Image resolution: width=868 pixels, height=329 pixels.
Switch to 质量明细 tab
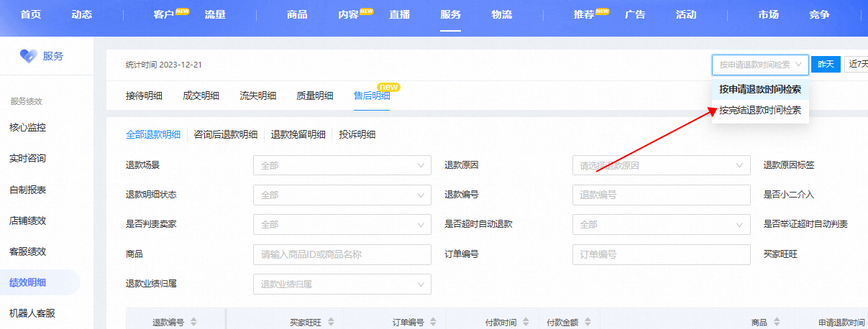tap(315, 96)
